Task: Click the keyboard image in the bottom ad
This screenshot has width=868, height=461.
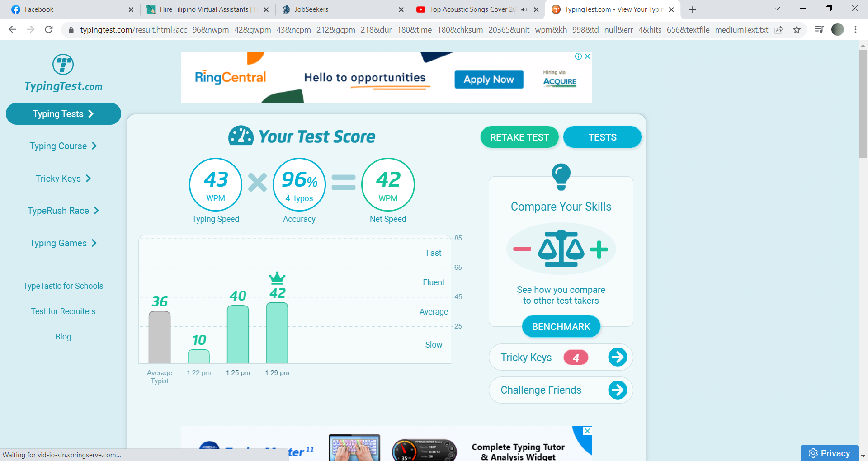Action: (354, 448)
